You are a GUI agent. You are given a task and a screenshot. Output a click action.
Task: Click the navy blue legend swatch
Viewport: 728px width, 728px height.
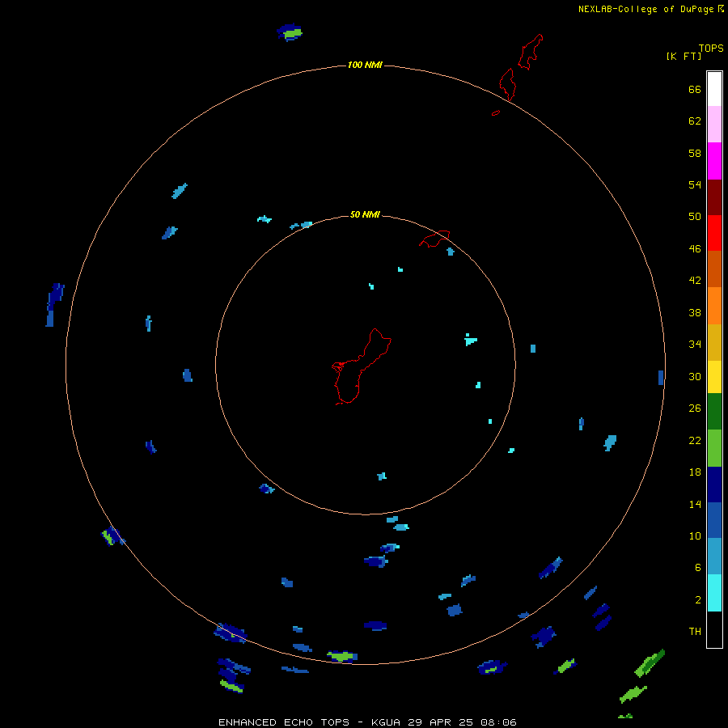(x=714, y=485)
